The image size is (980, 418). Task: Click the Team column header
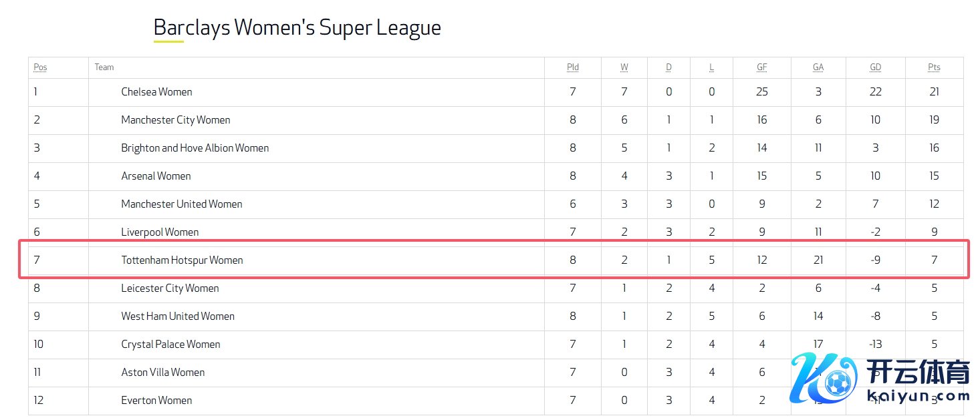[104, 67]
